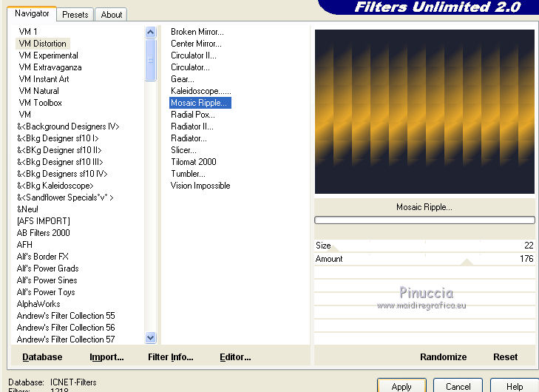Choose the Radial Pox... filter

[x=193, y=115]
